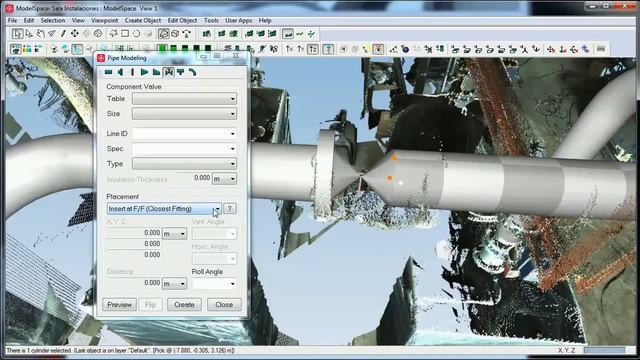The height and width of the screenshot is (360, 640).
Task: Click the first viewpoint camera icon
Action: pos(455,49)
